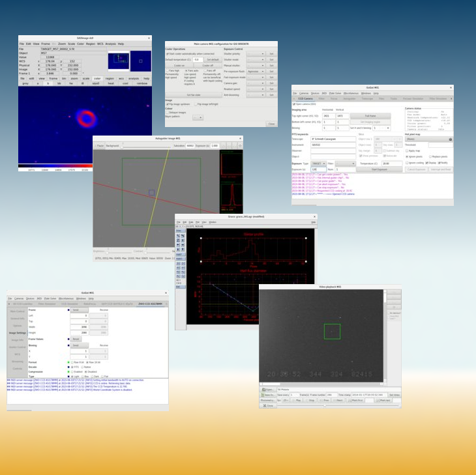This screenshot has width=476, height=475.
Task: Open Cameras menu in top-right GoQat window
Action: tap(304, 93)
